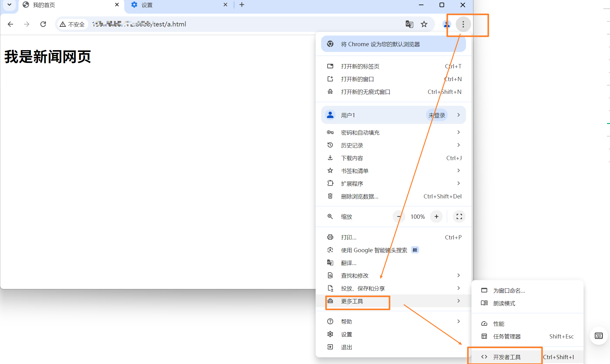Click the bookmark star icon in address bar
The image size is (610, 364).
[424, 24]
